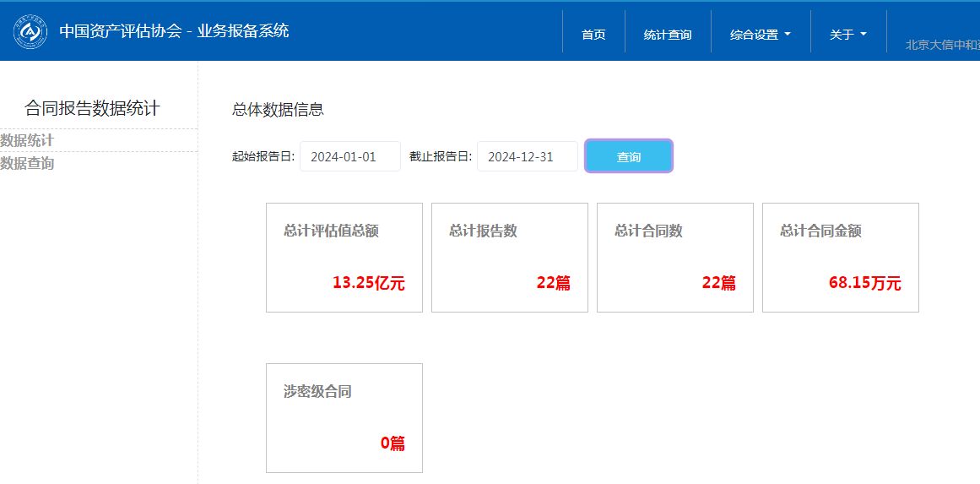Click the 截止报告日 date field
980x484 pixels.
[527, 156]
